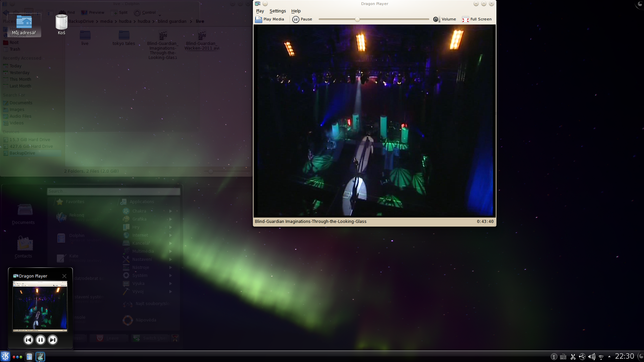This screenshot has width=644, height=362.
Task: Switch to Favorites tab in launcher
Action: [x=70, y=202]
